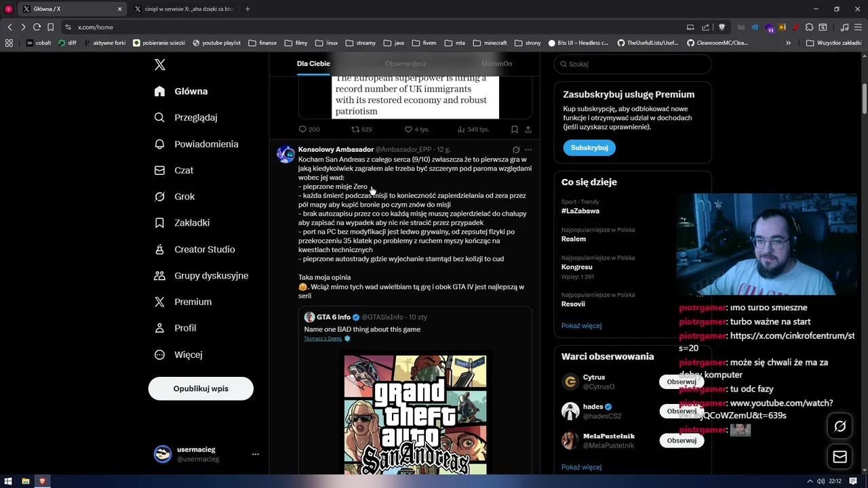Screen dimensions: 868x488
Task: Click the X logo in sidebar
Action: point(160,65)
